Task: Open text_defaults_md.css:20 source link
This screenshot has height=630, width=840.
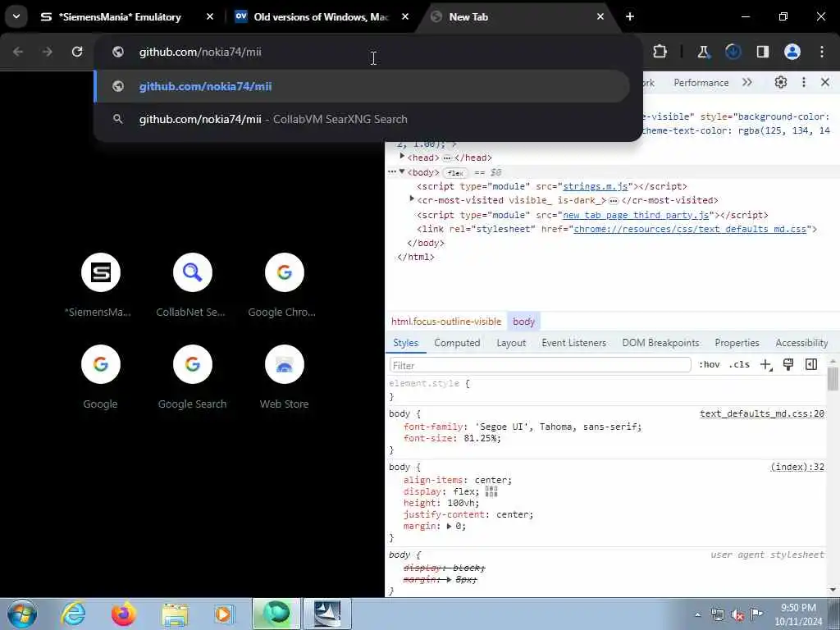Action: pyautogui.click(x=762, y=413)
